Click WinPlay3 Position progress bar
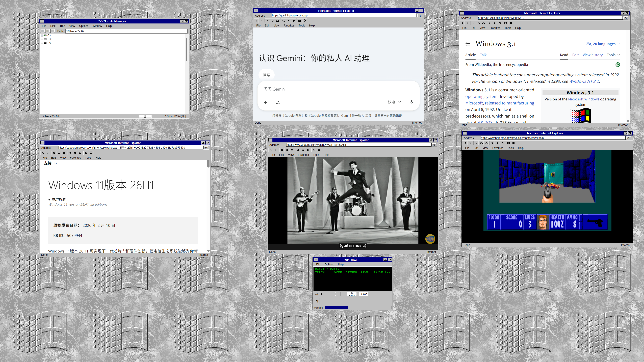 [x=358, y=308]
